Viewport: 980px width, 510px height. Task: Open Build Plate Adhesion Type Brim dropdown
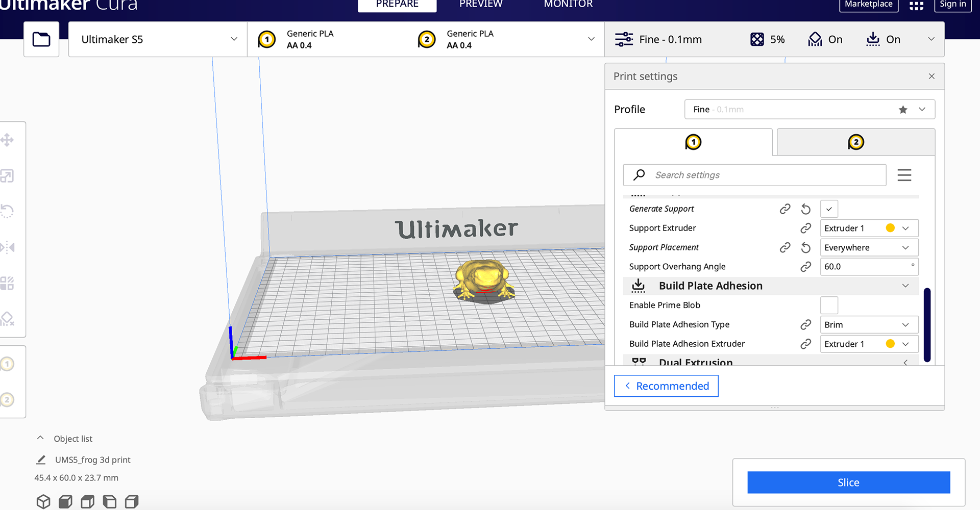869,324
